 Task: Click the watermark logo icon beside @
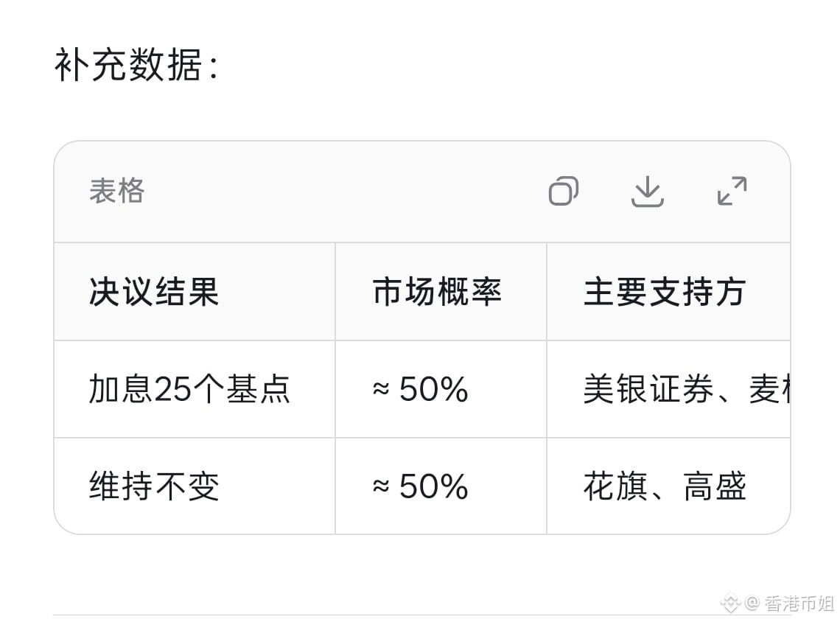730,604
